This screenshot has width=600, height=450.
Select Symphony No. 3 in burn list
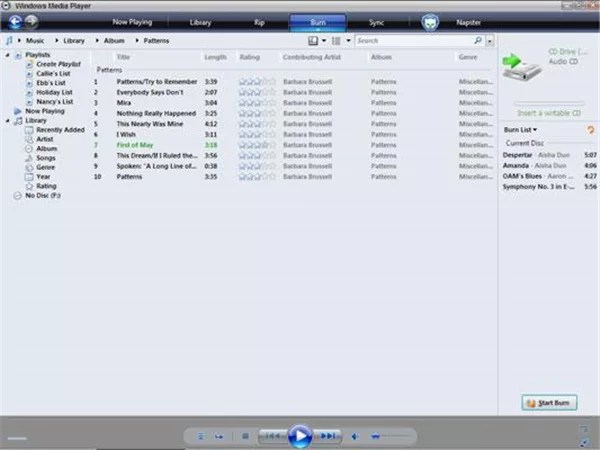(538, 187)
